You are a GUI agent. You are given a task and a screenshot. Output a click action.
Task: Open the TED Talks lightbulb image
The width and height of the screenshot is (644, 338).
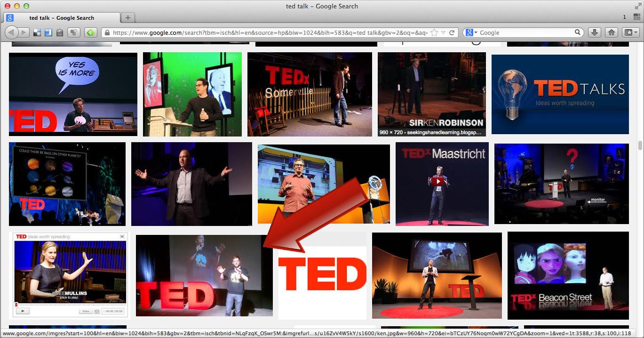coord(560,94)
